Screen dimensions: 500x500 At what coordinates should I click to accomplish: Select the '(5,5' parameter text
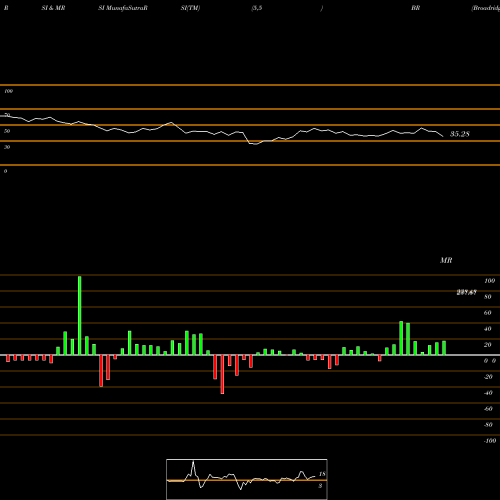[x=257, y=8]
